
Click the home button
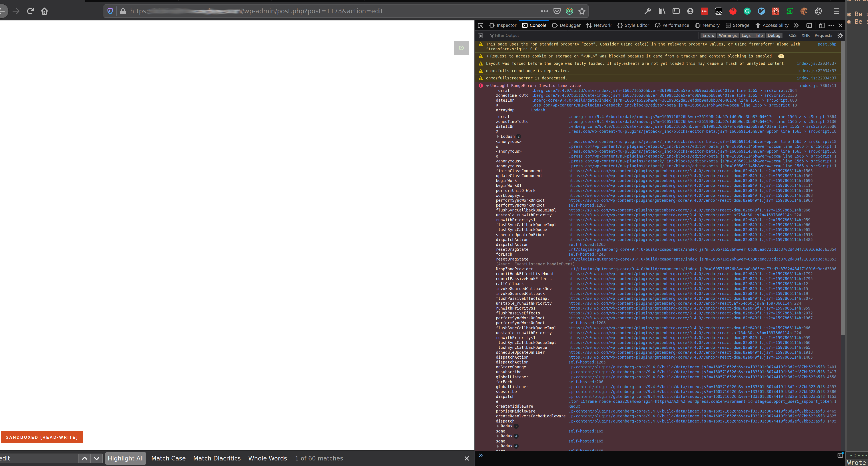pos(44,11)
